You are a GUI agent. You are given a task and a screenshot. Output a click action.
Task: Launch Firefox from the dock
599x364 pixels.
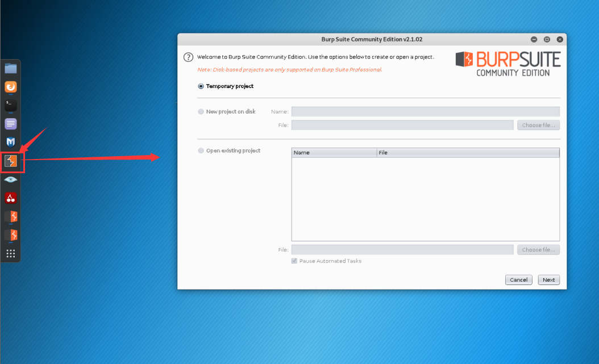pyautogui.click(x=11, y=87)
